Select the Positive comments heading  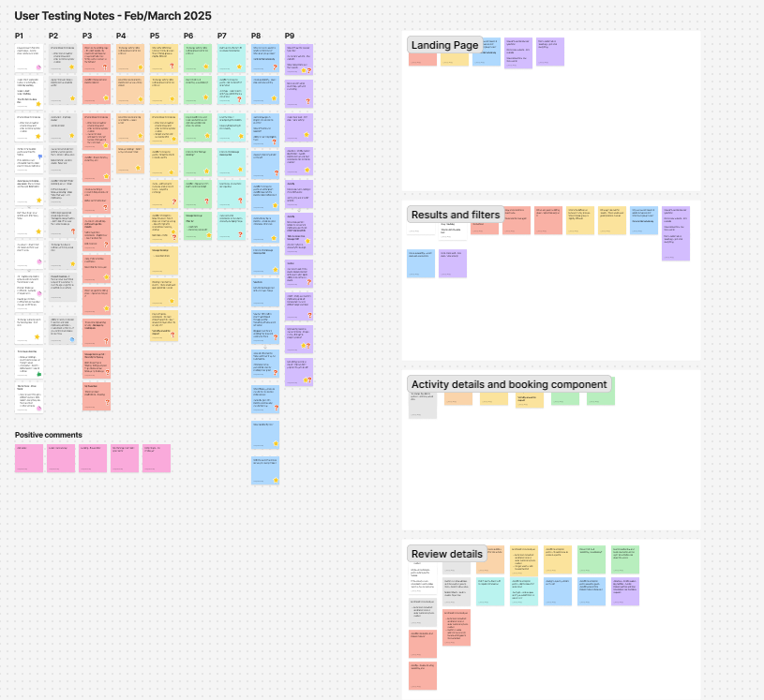click(48, 435)
